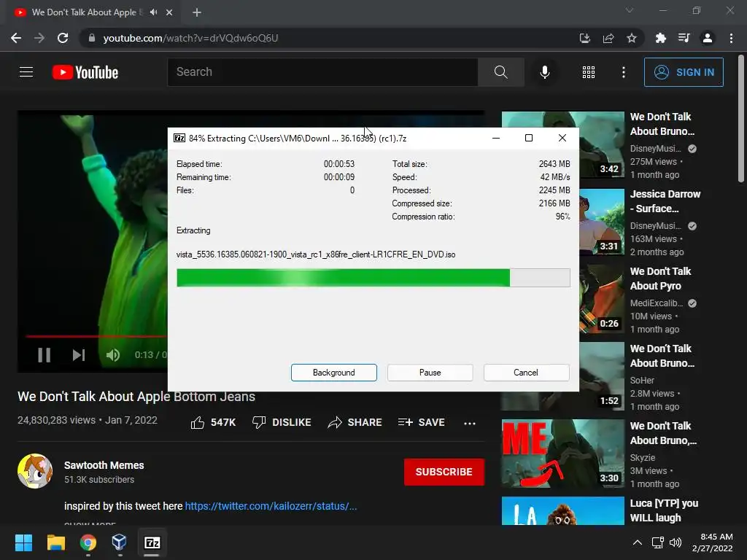Select the 7-Zip taskbar icon
This screenshot has width=747, height=560.
(152, 542)
